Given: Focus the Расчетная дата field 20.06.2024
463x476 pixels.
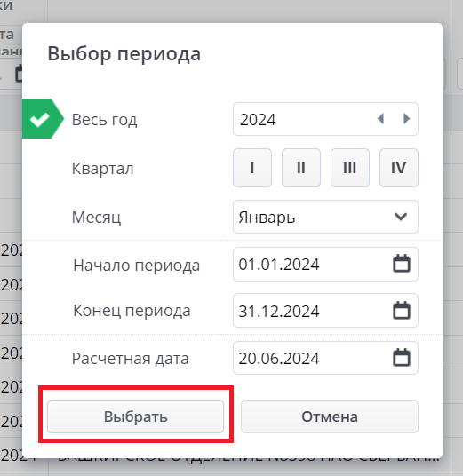Looking at the screenshot, I should point(325,358).
